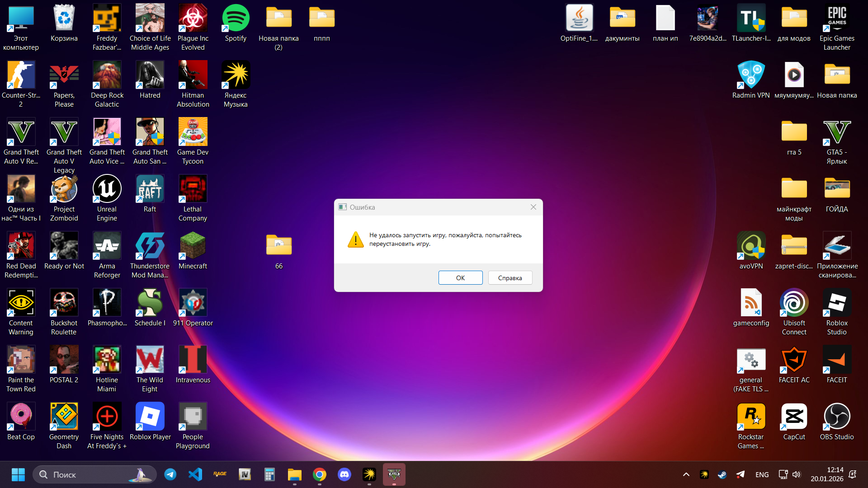Switch to GTA V taskbar window
Viewport: 868px width, 488px height.
coord(394,474)
